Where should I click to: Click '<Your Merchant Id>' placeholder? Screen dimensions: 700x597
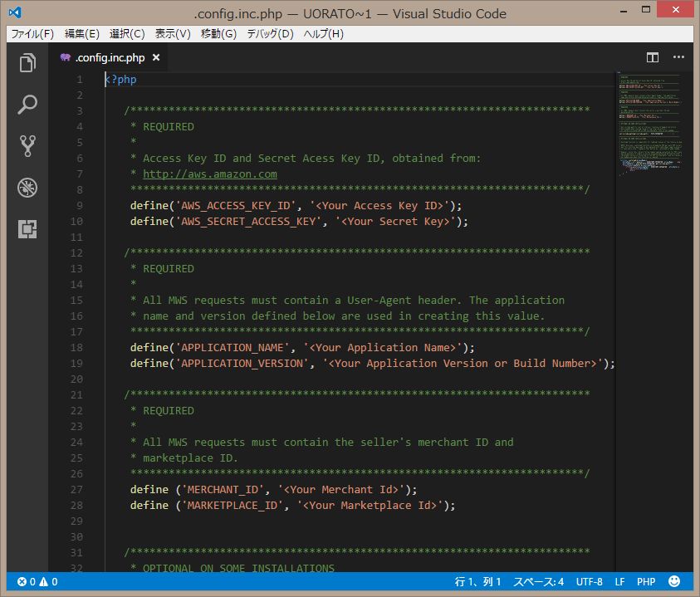coord(341,489)
